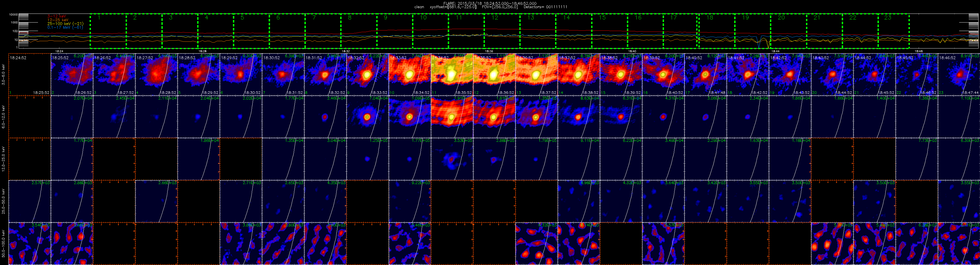Open the 6.0-12.0 keV image labeled 7.04E+04

(x=367, y=117)
